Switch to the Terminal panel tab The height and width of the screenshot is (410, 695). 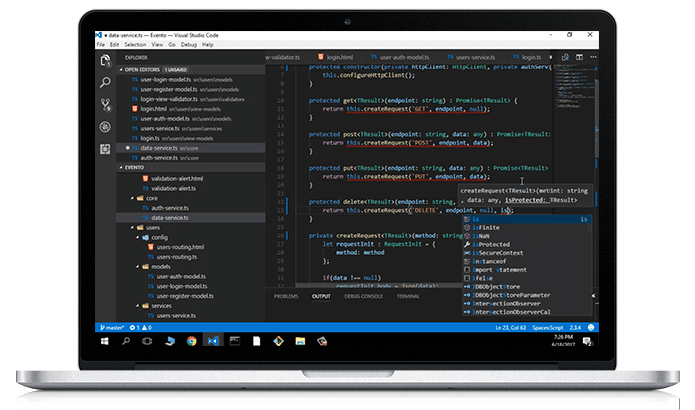tap(407, 297)
